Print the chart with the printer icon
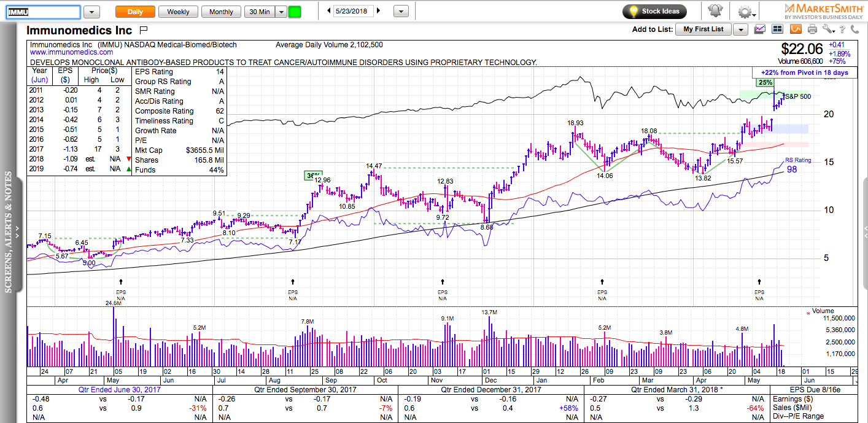 pyautogui.click(x=813, y=29)
